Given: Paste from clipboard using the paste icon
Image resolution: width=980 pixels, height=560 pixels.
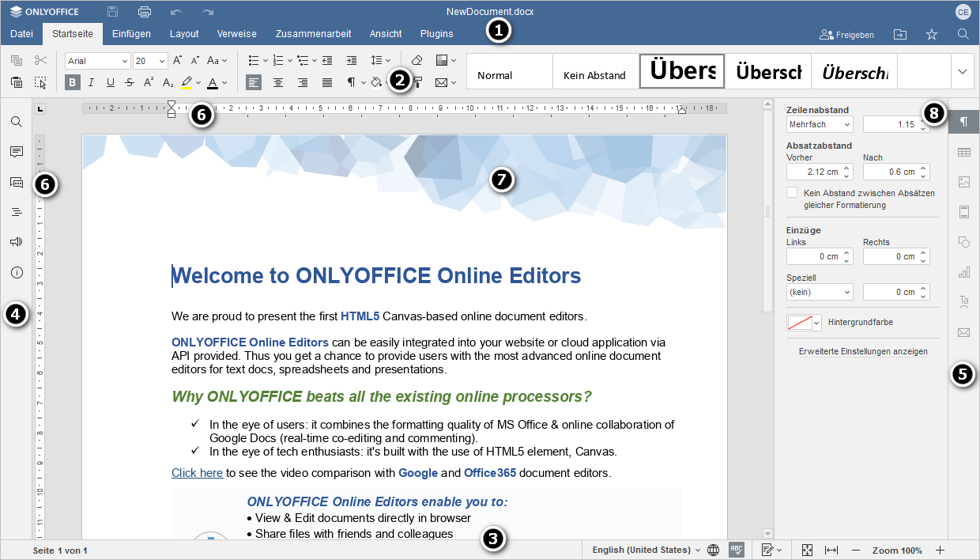Looking at the screenshot, I should (x=17, y=82).
